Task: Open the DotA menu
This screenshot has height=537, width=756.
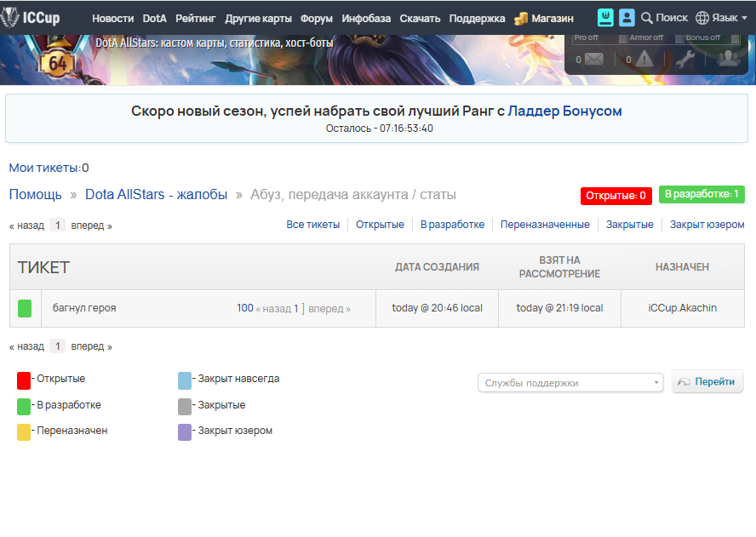Action: tap(154, 19)
